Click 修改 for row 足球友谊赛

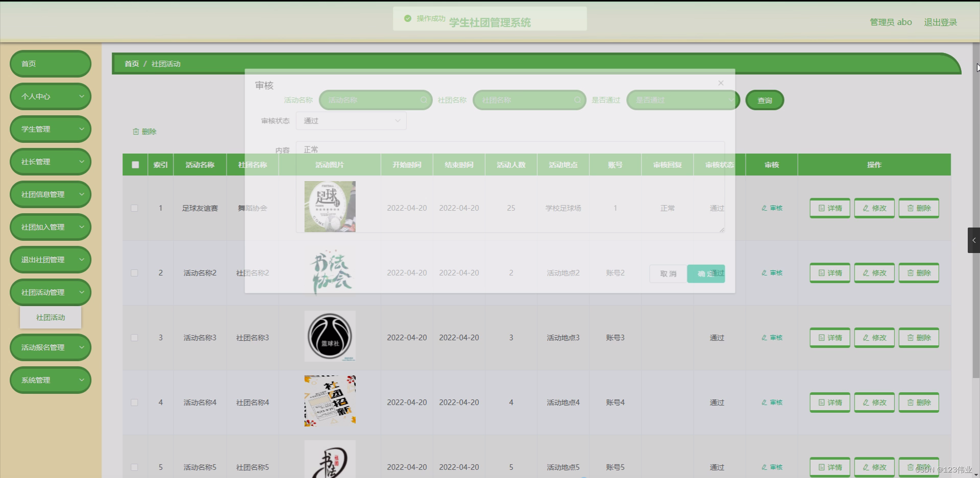tap(874, 208)
